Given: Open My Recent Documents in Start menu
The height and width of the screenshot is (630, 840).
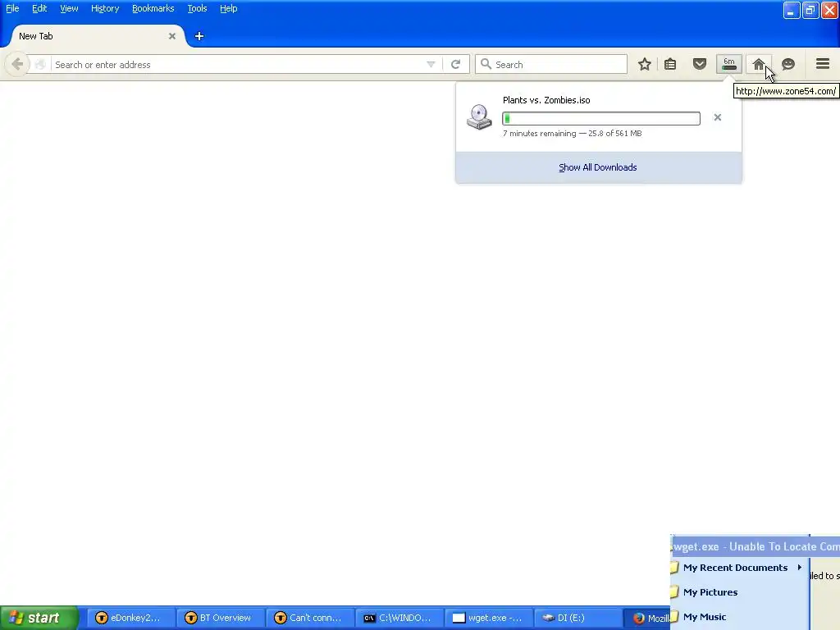Looking at the screenshot, I should tap(739, 568).
